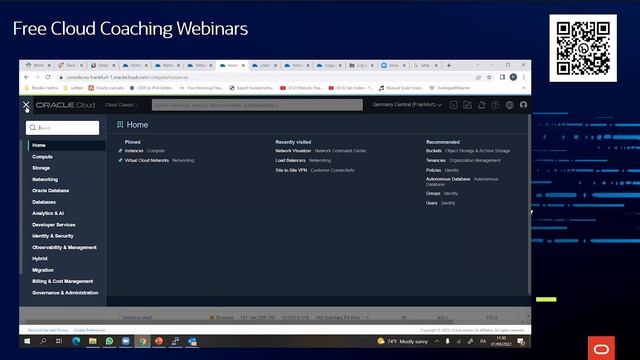Open the pinned Instances link
This screenshot has height=360, width=640.
[134, 151]
